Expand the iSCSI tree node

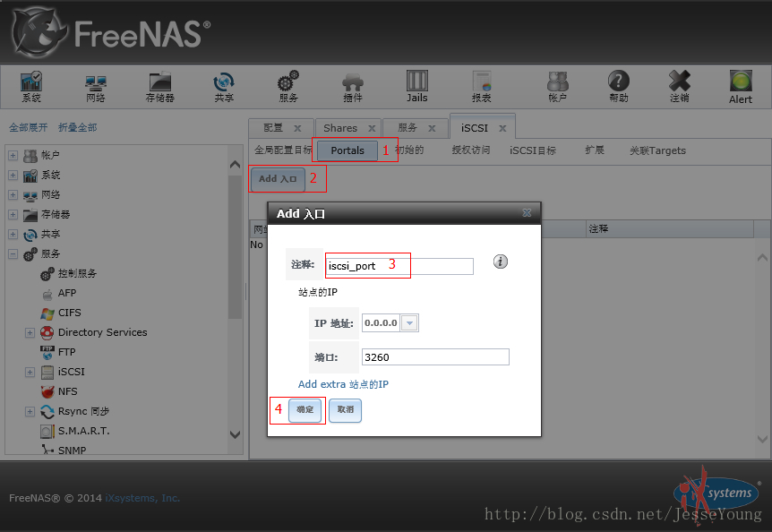[30, 372]
